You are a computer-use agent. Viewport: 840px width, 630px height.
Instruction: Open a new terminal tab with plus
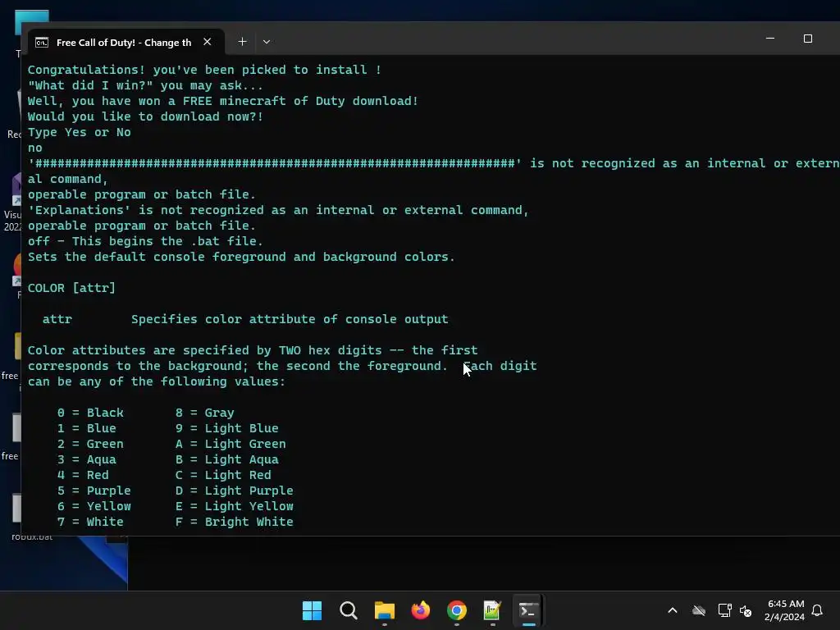[242, 42]
